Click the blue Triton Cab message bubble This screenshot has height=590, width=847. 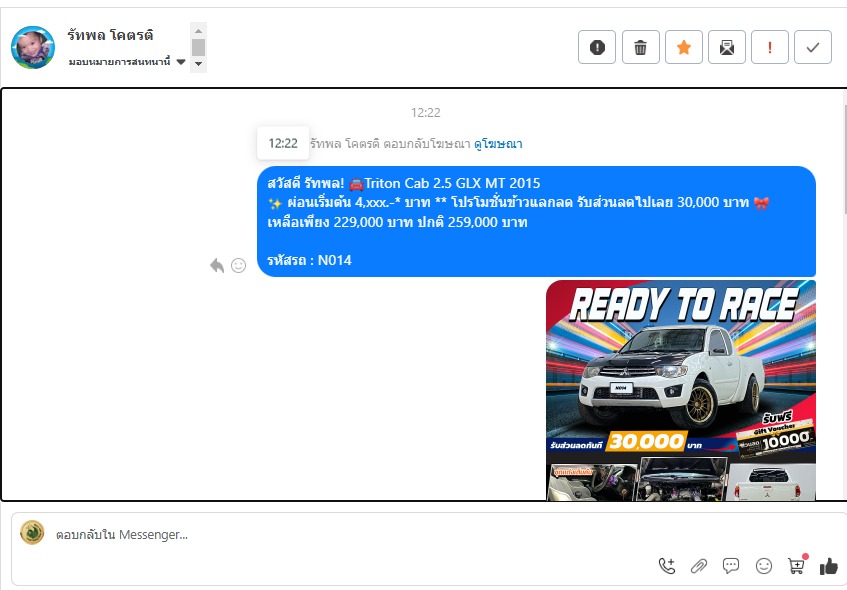(536, 222)
